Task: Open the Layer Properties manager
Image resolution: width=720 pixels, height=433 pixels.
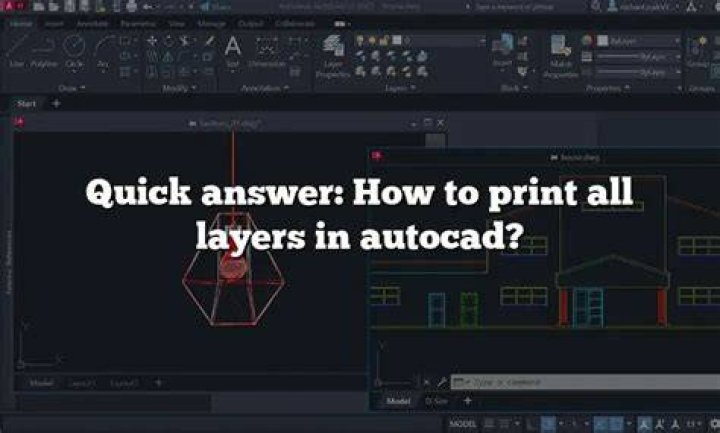Action: [x=333, y=56]
